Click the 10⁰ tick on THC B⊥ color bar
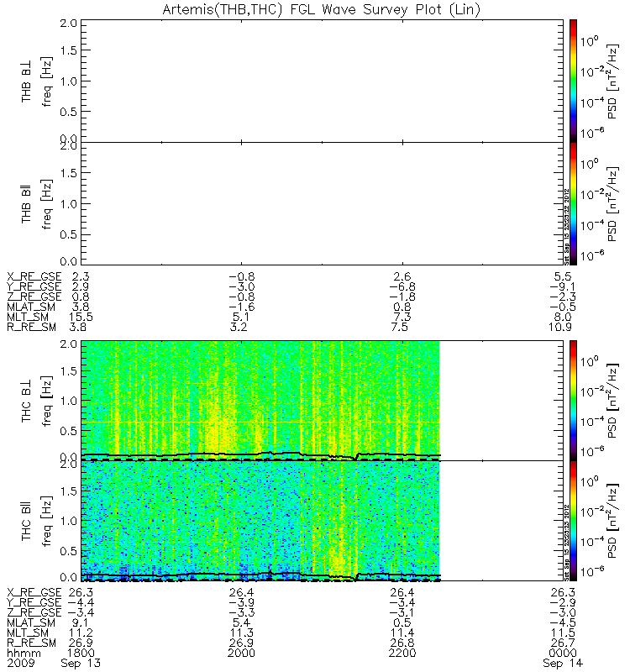The width and height of the screenshot is (630, 672). (591, 361)
